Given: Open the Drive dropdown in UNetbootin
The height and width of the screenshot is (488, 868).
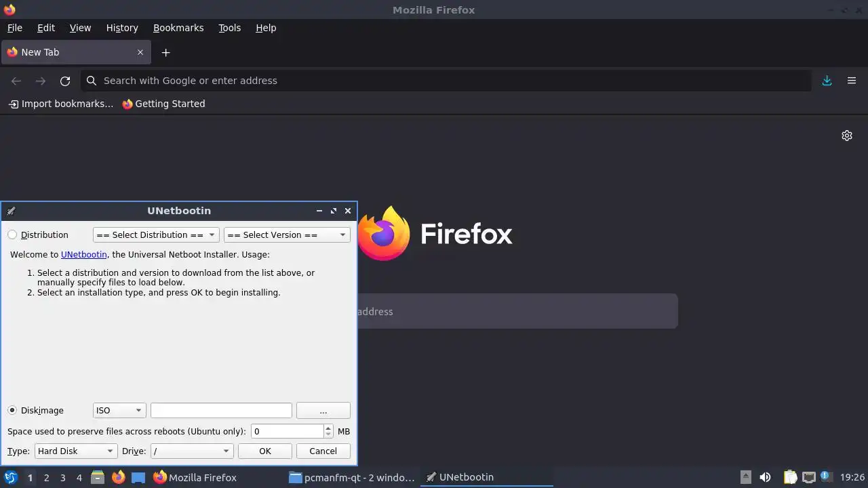Looking at the screenshot, I should [x=192, y=451].
